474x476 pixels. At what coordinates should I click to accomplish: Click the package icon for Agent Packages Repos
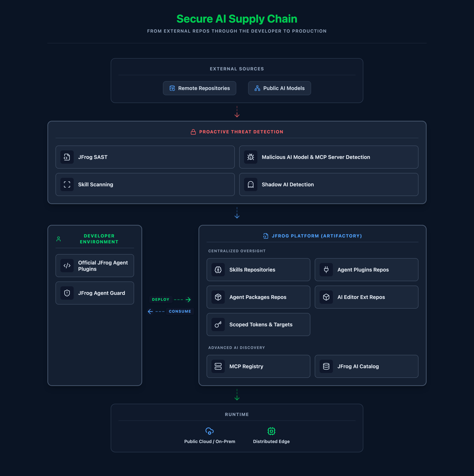(x=218, y=297)
